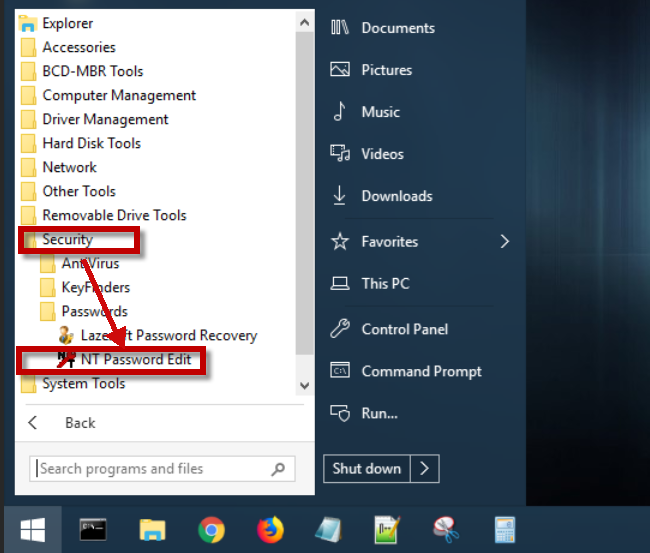650x553 pixels.
Task: Click the program list scrollbar thumb
Action: pyautogui.click(x=305, y=193)
